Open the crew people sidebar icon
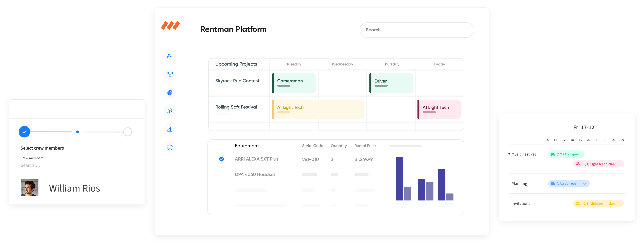The image size is (644, 246). [170, 111]
